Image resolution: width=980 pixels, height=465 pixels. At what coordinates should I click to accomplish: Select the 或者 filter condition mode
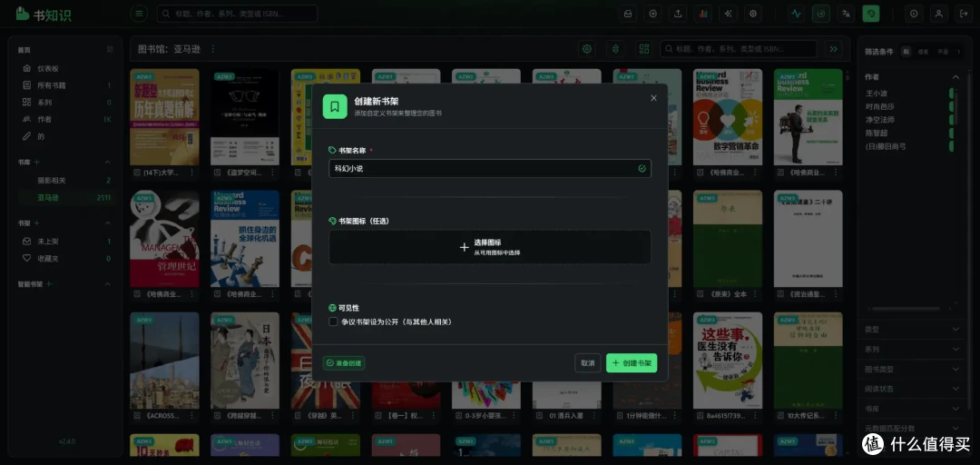click(x=923, y=52)
